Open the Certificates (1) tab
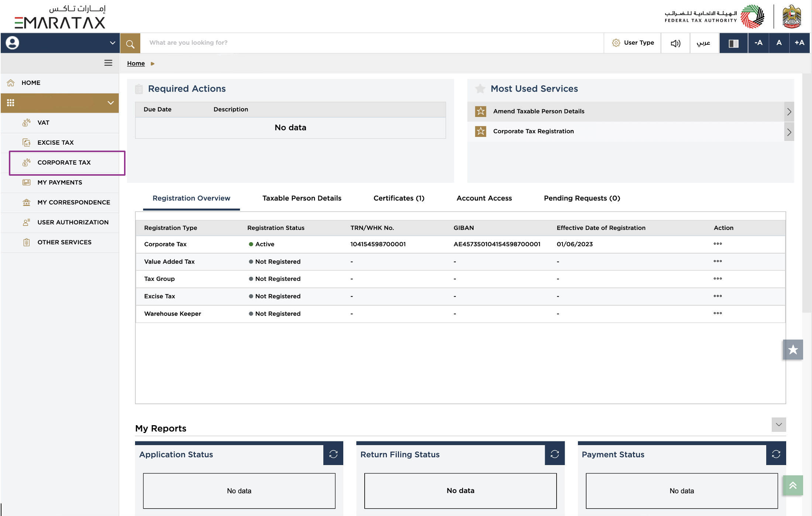The image size is (812, 516). pyautogui.click(x=399, y=198)
